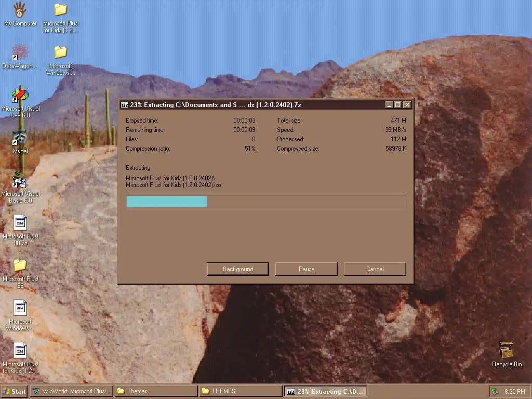Screen dimensions: 532x399
Task: Click the Remaining time value 00:00:09
Action: [244, 129]
